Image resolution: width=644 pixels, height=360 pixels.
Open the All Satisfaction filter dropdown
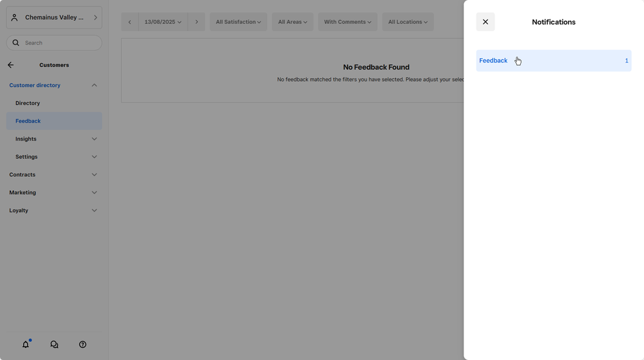pyautogui.click(x=238, y=22)
